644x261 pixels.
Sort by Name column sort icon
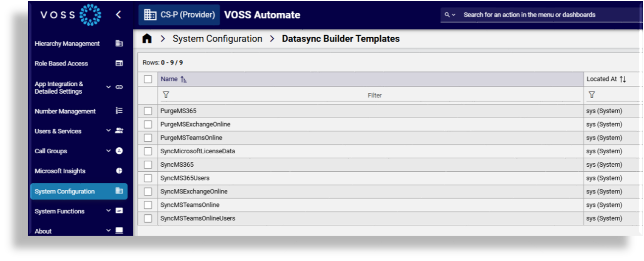(183, 79)
